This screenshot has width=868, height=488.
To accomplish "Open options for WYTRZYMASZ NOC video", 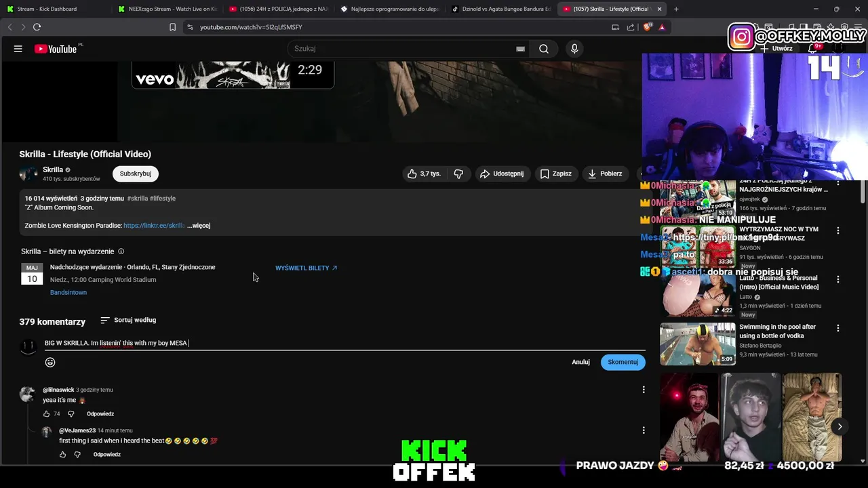I will coord(838,230).
